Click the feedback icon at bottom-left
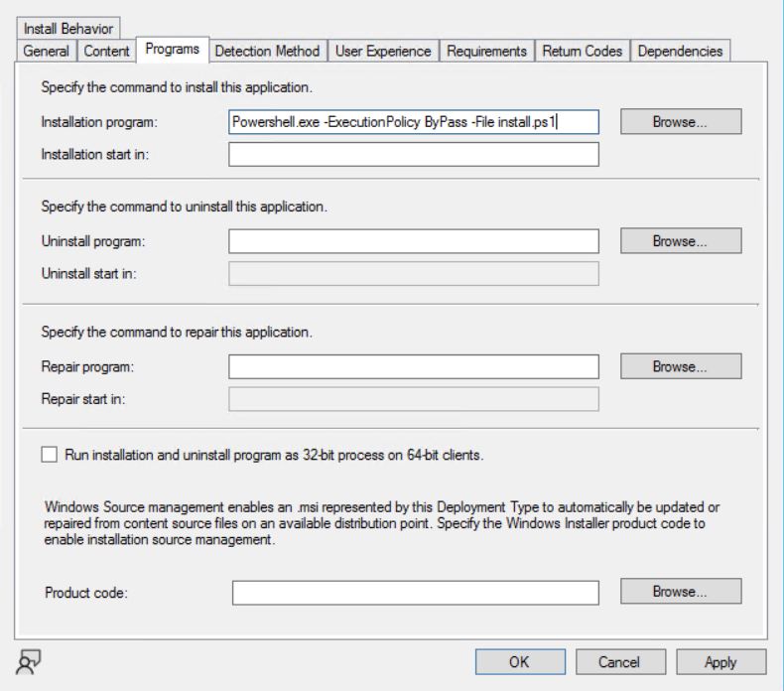The width and height of the screenshot is (784, 691). [28, 658]
